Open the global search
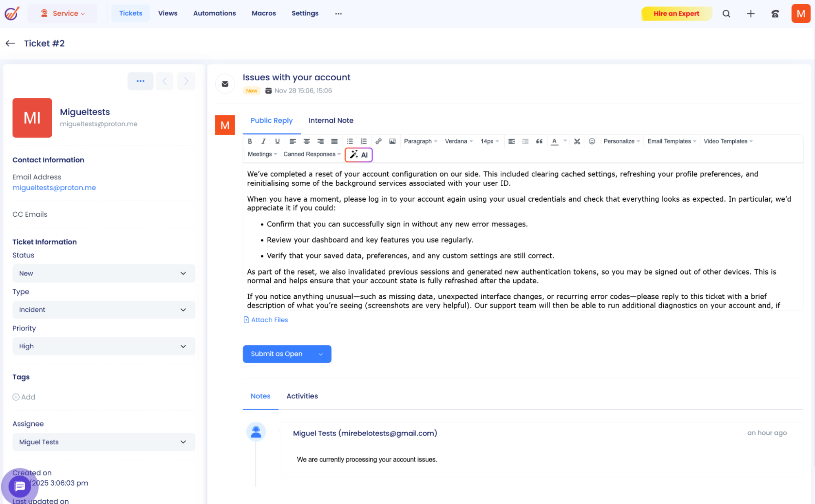This screenshot has height=504, width=815. pos(727,13)
